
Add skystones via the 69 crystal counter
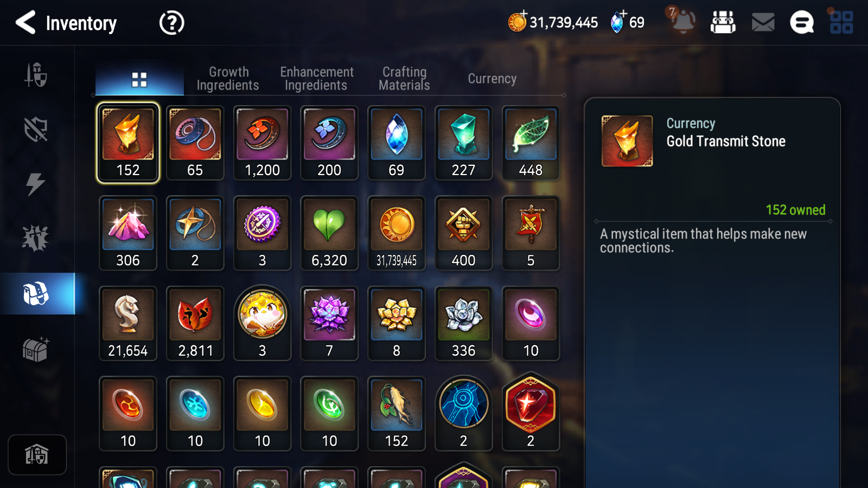click(627, 22)
